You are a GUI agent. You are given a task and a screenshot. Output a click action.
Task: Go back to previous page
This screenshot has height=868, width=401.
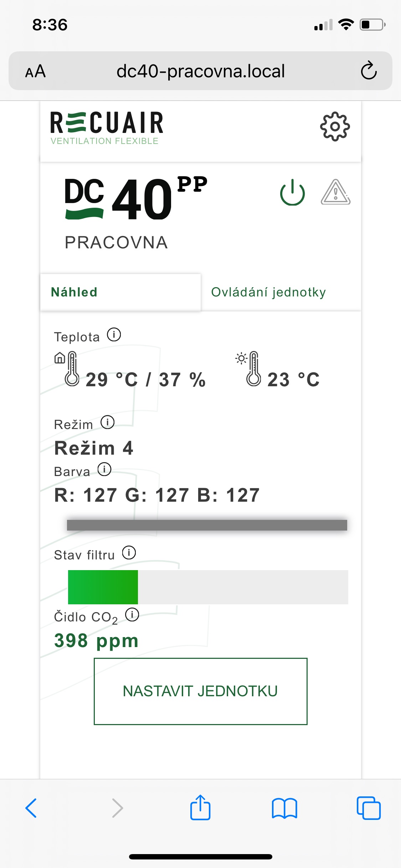31,808
